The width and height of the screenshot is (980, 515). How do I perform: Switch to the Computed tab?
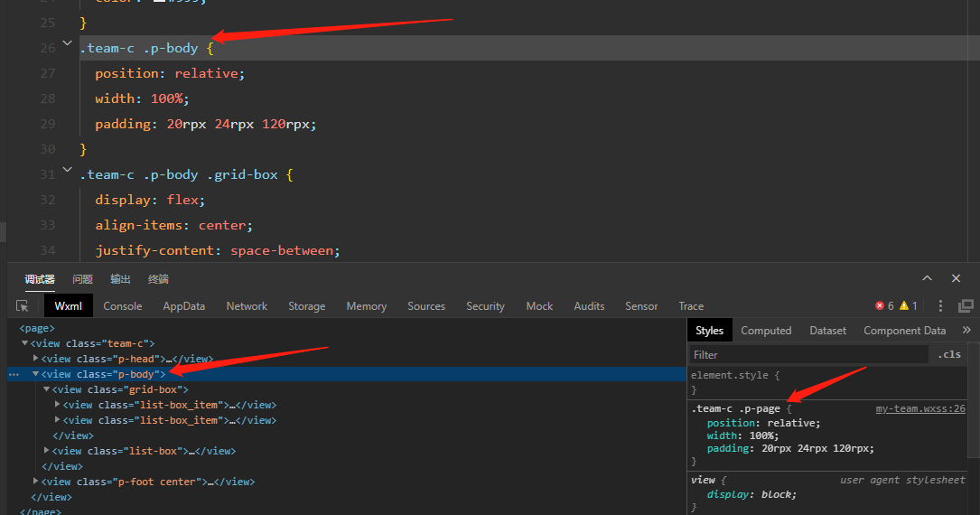click(x=766, y=330)
